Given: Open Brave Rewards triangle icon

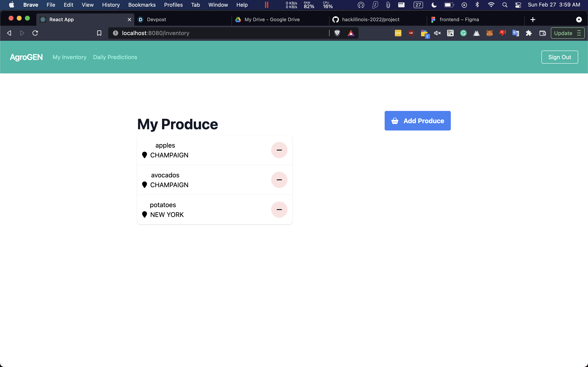Looking at the screenshot, I should coord(351,33).
